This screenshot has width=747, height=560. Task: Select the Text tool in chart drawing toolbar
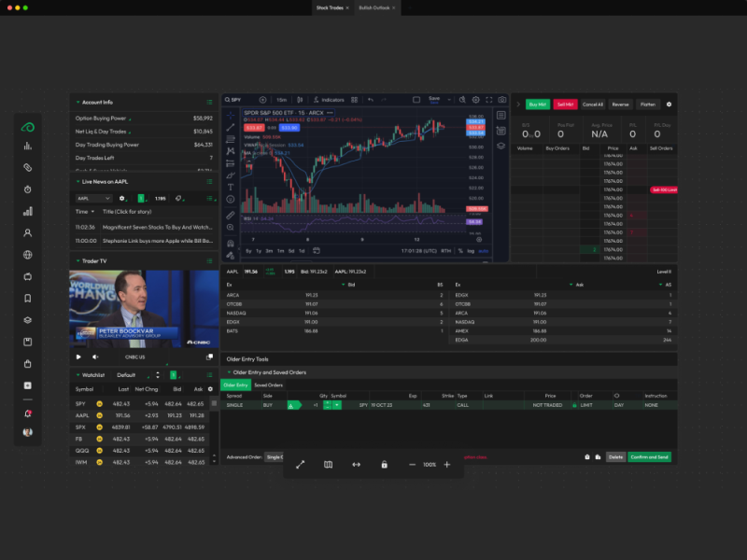click(231, 187)
